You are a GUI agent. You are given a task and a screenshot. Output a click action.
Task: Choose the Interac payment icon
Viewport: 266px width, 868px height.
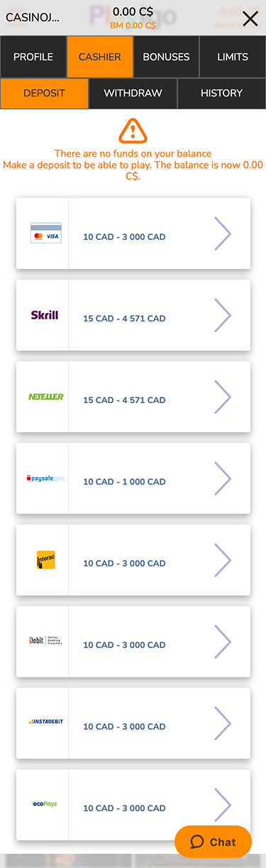tap(45, 560)
